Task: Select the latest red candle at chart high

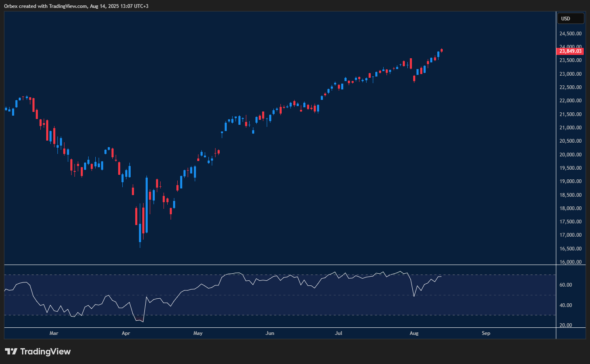Action: [441, 50]
